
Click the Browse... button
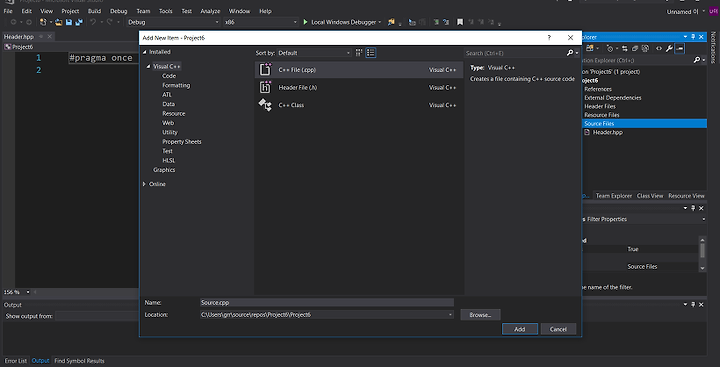point(480,315)
